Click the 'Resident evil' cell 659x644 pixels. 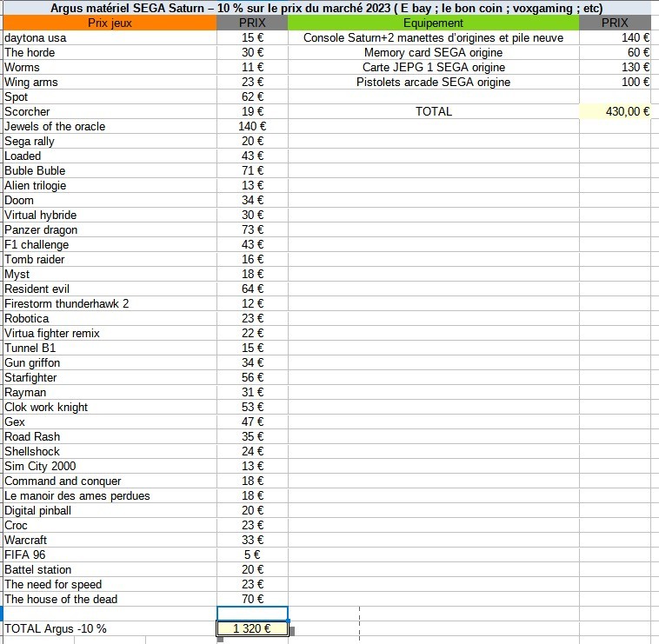(x=110, y=289)
